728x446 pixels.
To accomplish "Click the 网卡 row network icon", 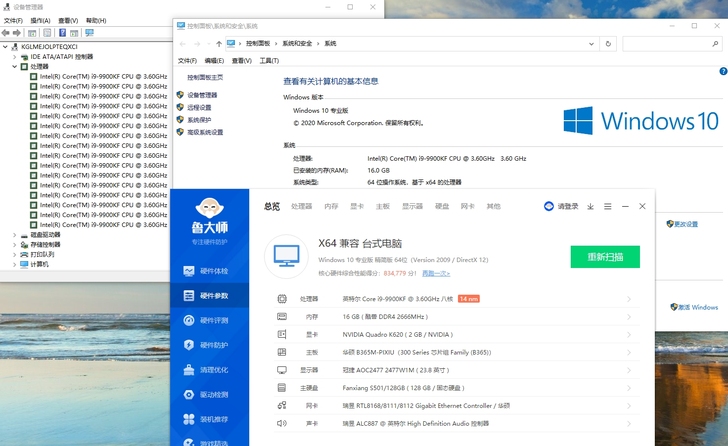I will [x=282, y=406].
